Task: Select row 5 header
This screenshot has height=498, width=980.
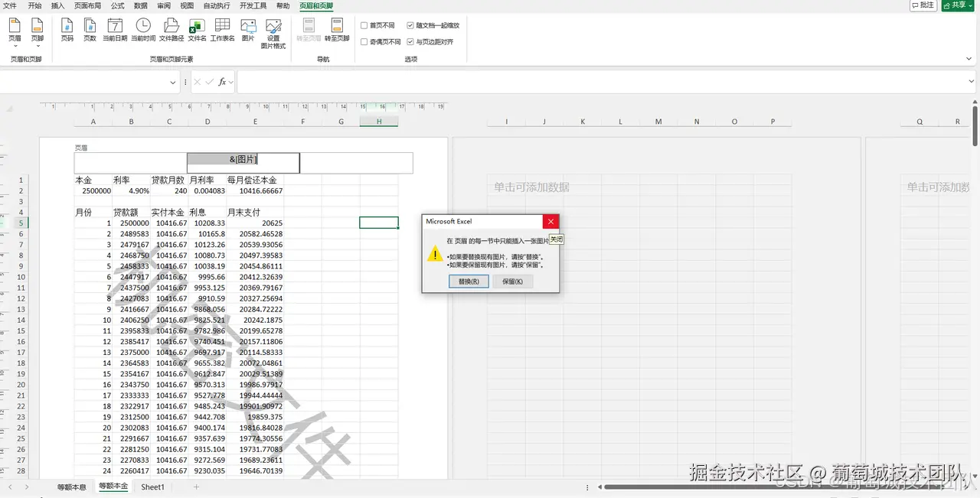Action: pyautogui.click(x=21, y=223)
